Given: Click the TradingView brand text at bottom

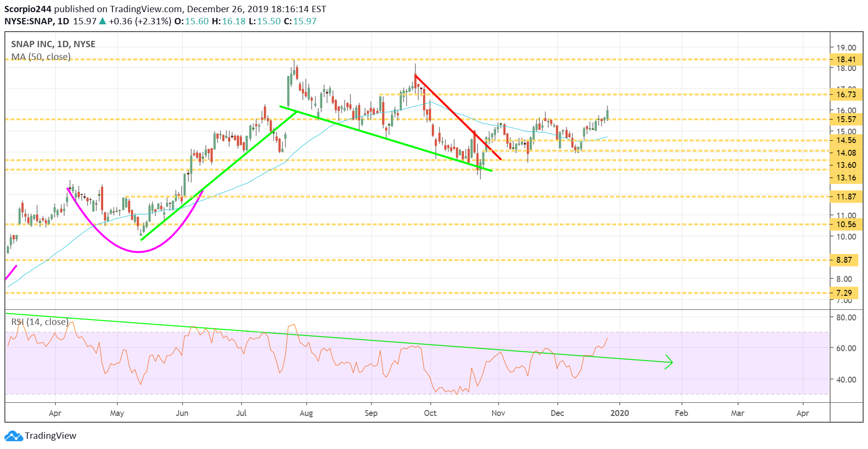Looking at the screenshot, I should pyautogui.click(x=51, y=435).
